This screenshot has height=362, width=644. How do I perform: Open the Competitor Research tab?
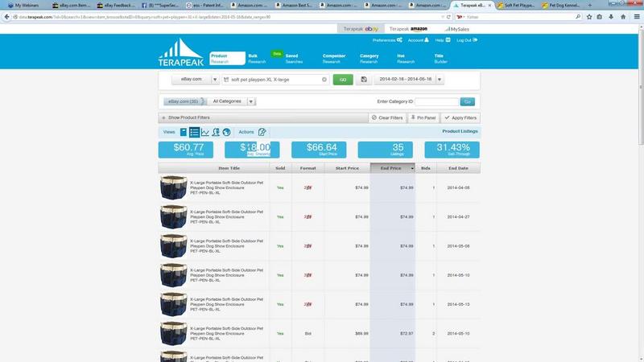tap(333, 58)
